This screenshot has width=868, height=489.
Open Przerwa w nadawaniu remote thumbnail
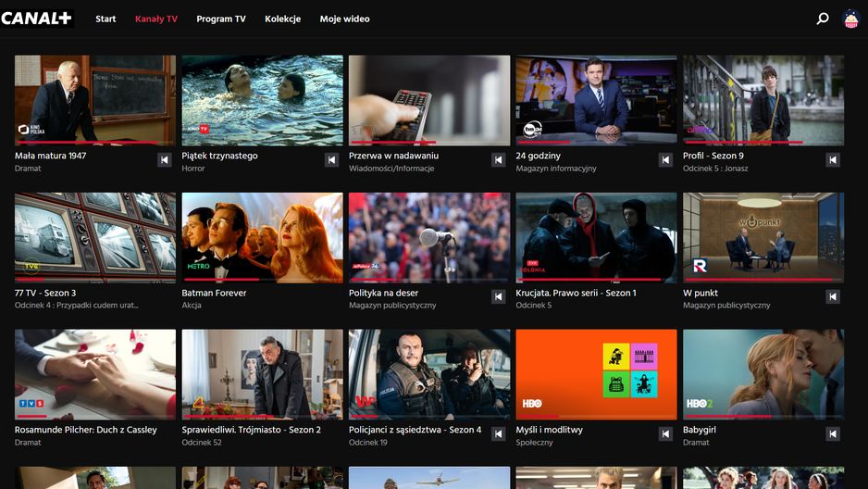point(429,100)
